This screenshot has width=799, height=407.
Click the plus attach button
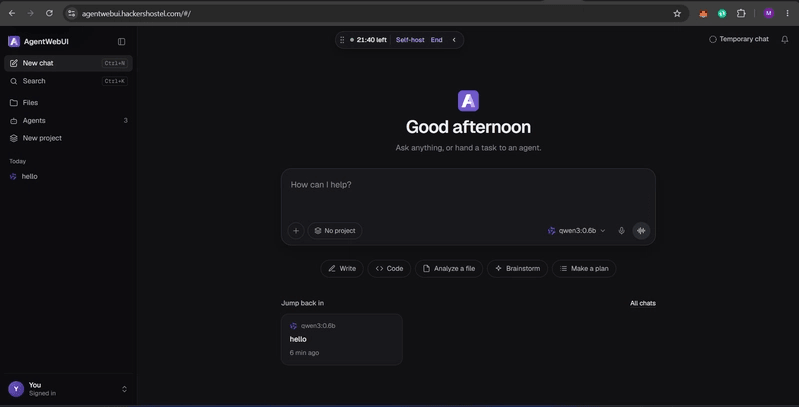[296, 231]
